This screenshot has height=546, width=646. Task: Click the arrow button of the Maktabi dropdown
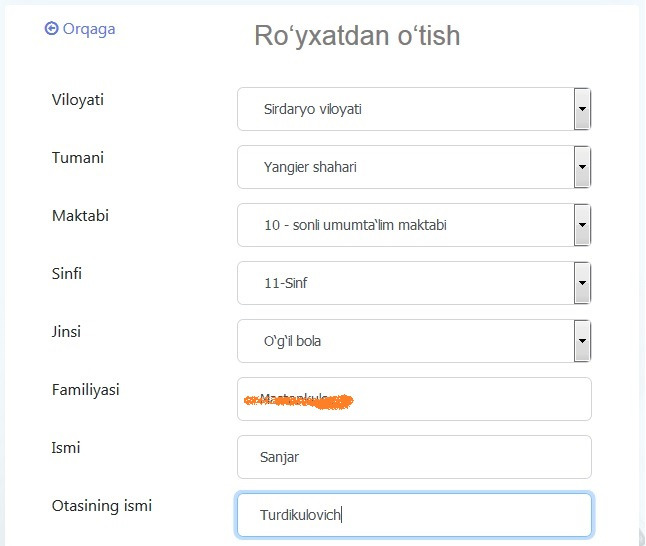coord(582,225)
